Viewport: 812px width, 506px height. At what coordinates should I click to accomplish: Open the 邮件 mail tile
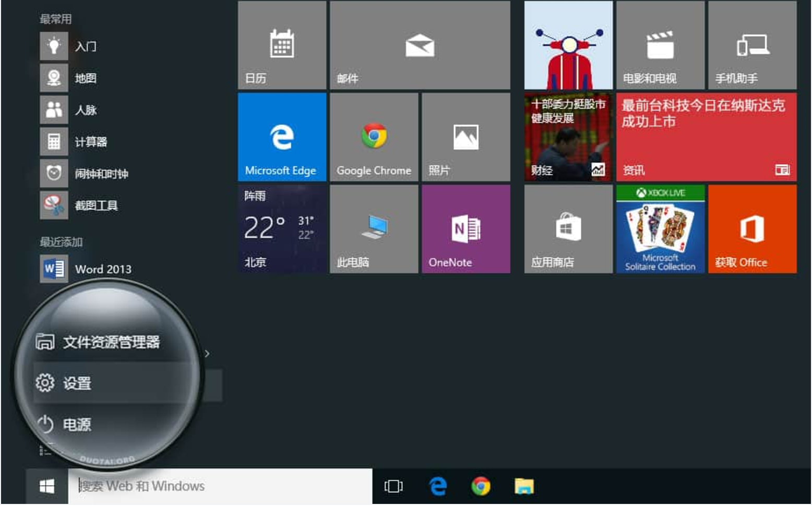[x=420, y=45]
